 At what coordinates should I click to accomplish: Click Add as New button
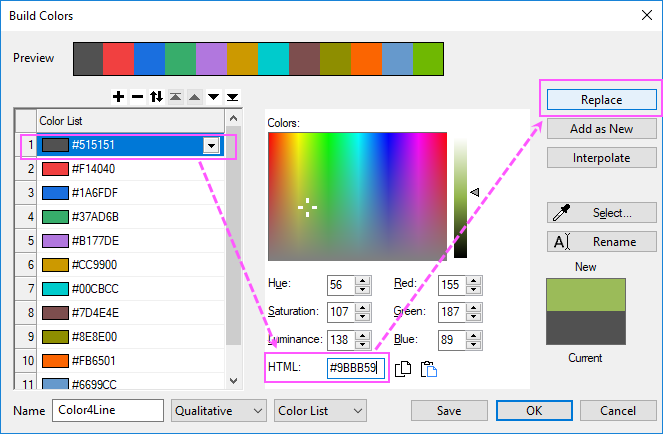602,129
